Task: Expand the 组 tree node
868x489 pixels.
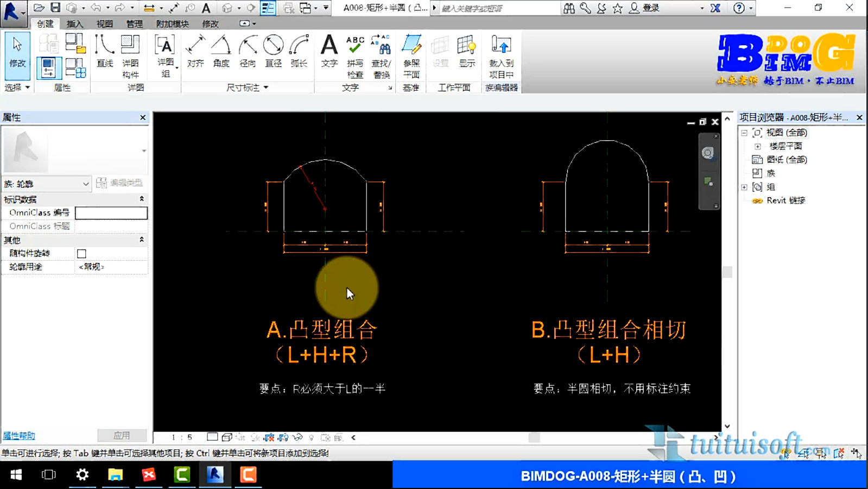Action: pos(744,187)
